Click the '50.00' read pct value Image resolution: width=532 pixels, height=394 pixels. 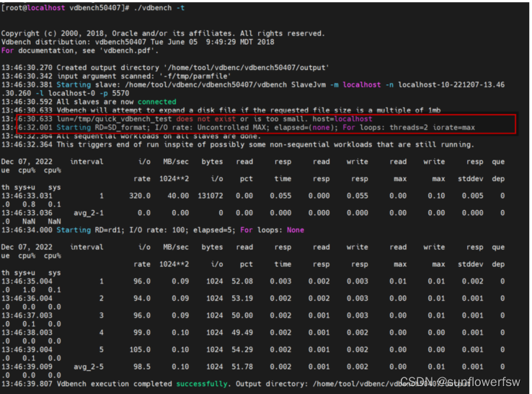(242, 315)
